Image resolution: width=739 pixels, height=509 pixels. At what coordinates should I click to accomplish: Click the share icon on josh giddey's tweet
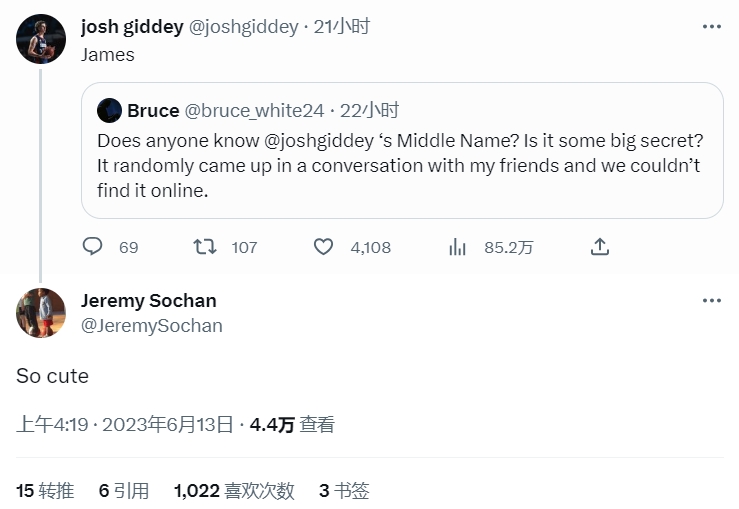point(599,247)
